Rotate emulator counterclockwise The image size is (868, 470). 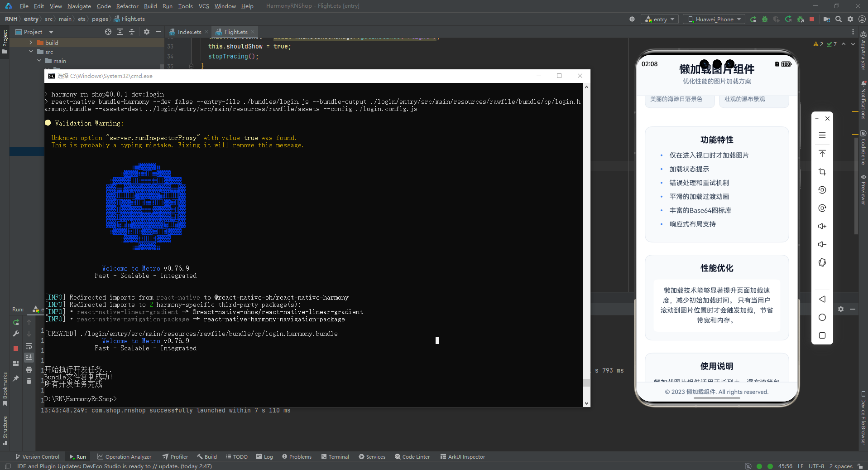pyautogui.click(x=822, y=190)
